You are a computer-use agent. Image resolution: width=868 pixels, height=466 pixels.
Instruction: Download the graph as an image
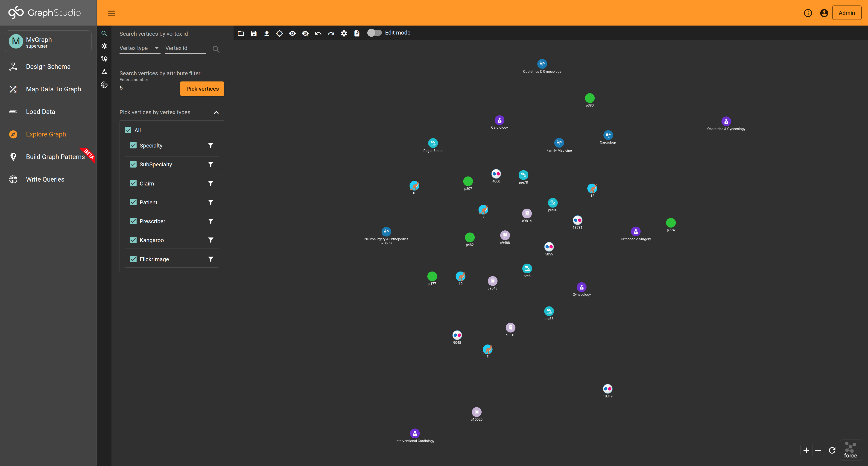(x=266, y=33)
